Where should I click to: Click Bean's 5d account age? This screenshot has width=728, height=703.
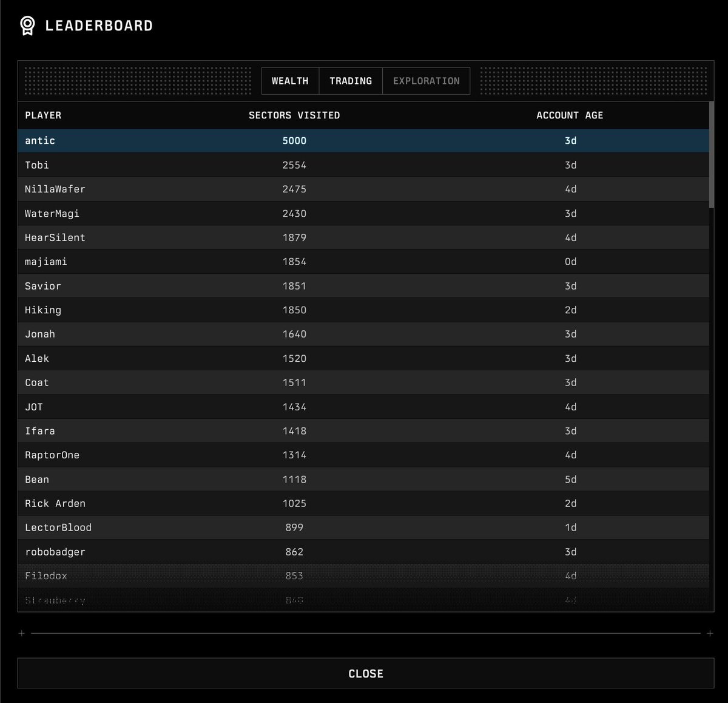570,479
